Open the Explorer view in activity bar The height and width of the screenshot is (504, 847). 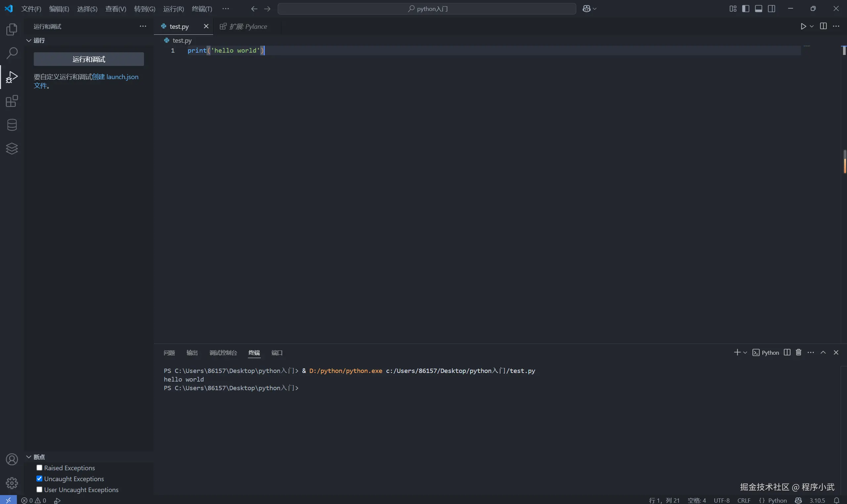[x=12, y=29]
